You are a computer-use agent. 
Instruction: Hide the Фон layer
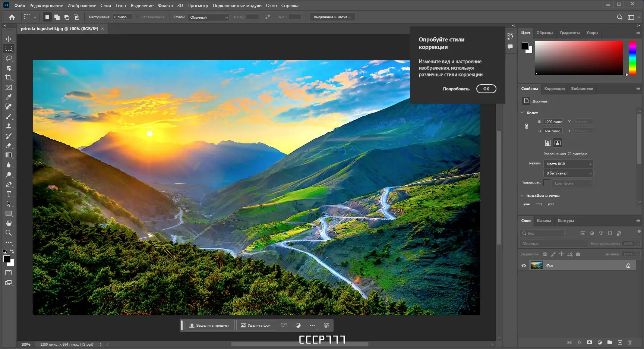(524, 265)
